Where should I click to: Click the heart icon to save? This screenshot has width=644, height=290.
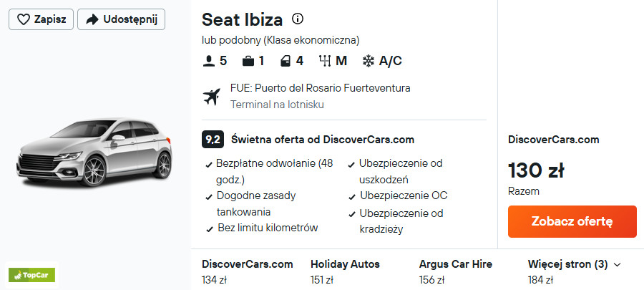tap(23, 19)
